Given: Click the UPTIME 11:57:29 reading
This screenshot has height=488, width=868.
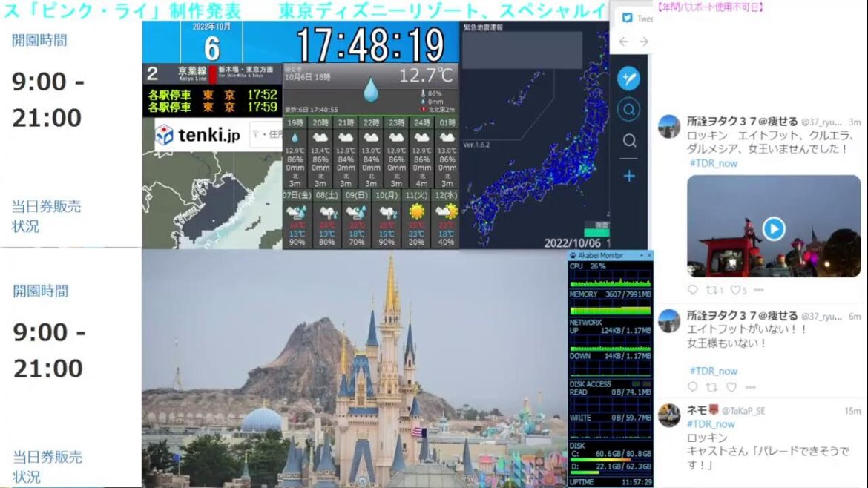Looking at the screenshot, I should pos(611,482).
